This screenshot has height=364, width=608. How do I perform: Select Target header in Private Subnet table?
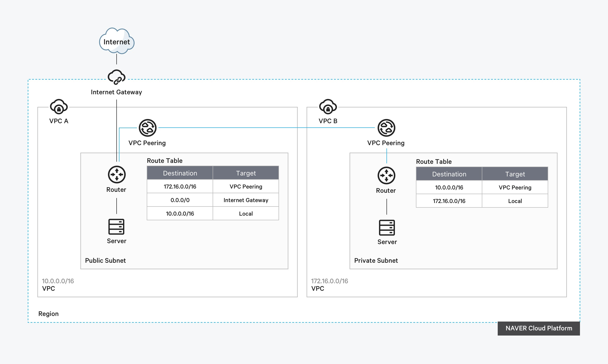point(515,174)
